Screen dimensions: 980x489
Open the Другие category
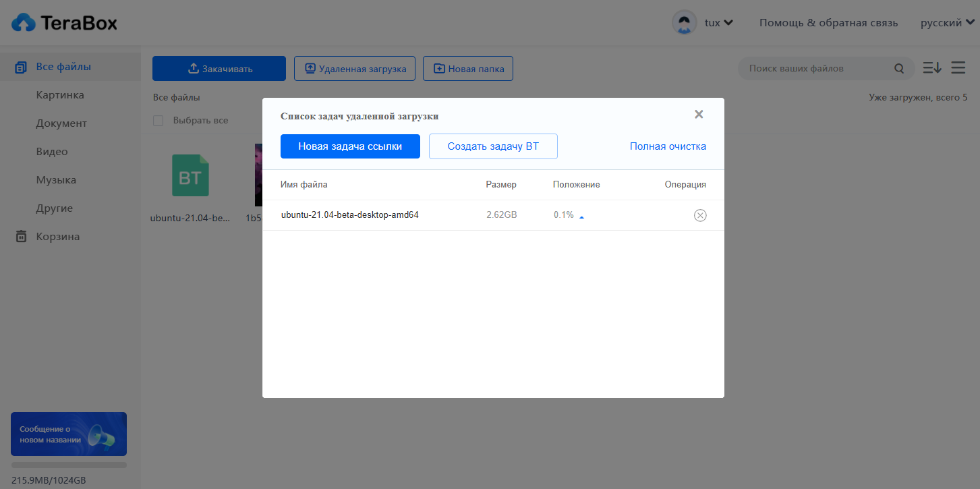(x=54, y=208)
